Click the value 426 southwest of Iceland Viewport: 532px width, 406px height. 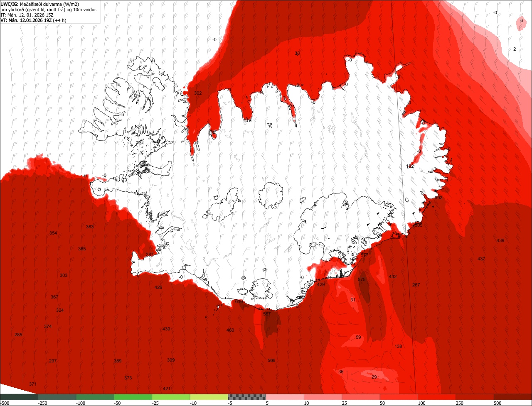(158, 287)
